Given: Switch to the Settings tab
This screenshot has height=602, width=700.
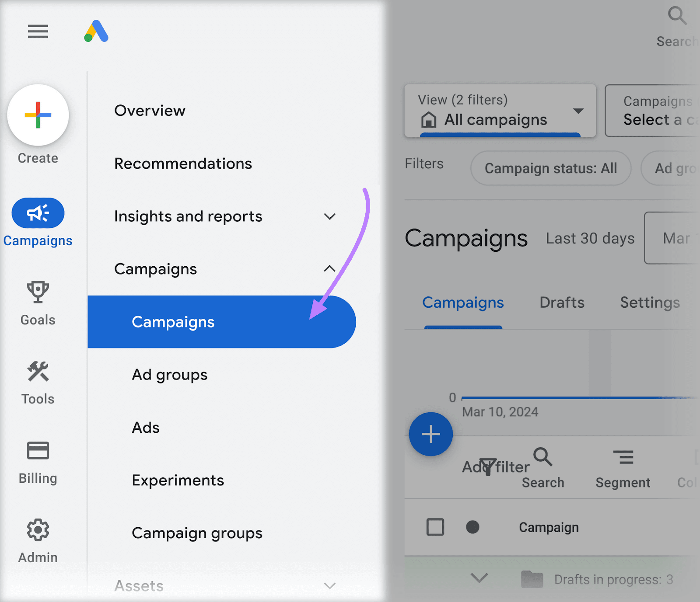Looking at the screenshot, I should [x=650, y=303].
